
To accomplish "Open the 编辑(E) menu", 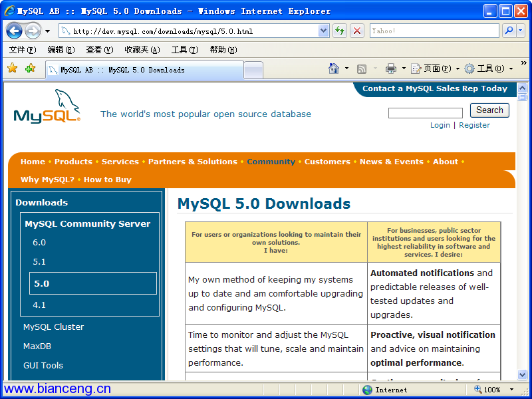I will pos(61,50).
